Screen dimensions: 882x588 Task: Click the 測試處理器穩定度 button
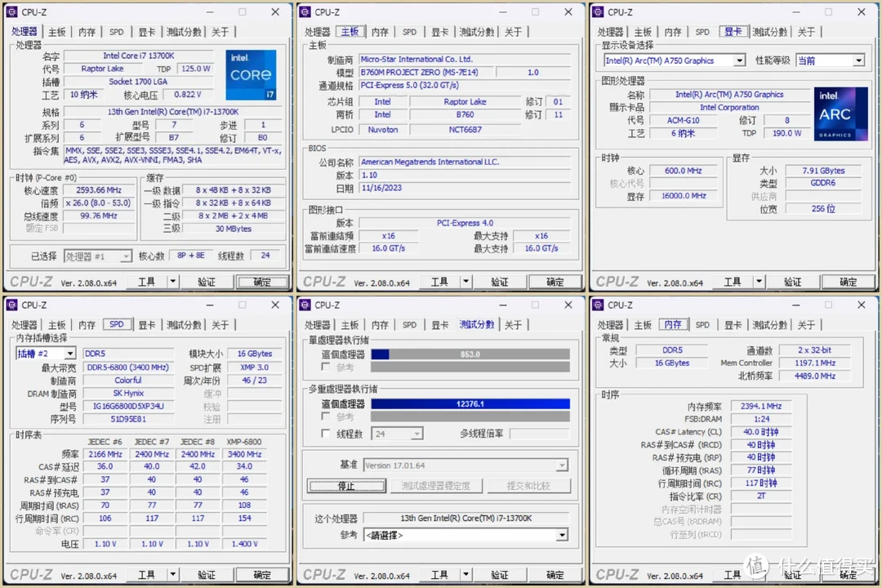[436, 486]
